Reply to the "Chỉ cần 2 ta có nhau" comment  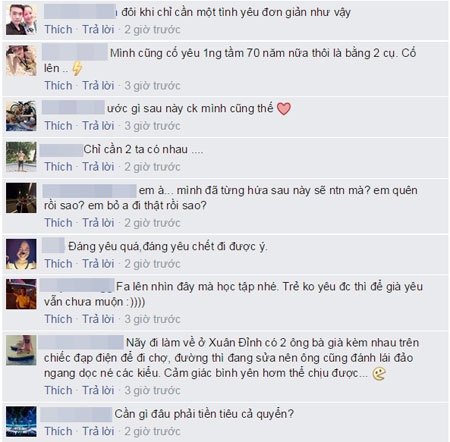coord(98,166)
